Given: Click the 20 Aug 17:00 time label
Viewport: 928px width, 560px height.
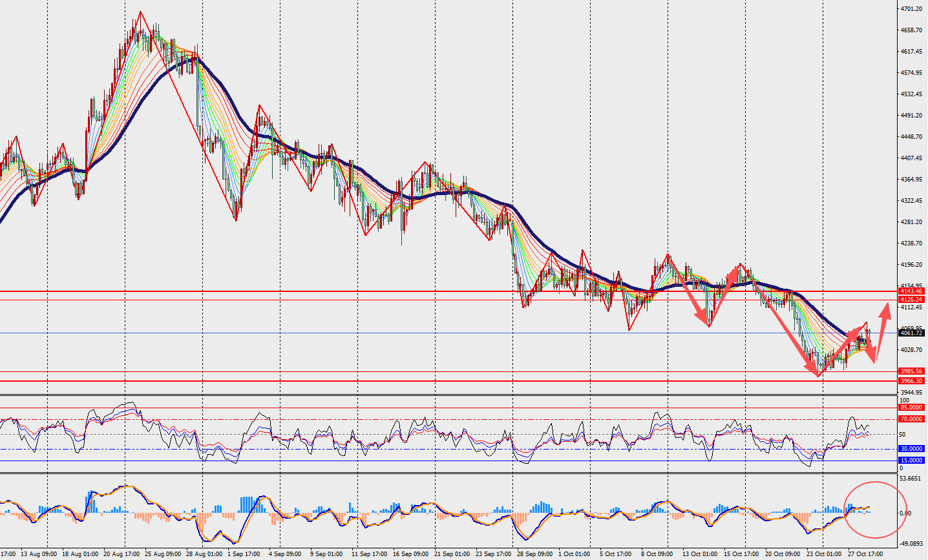Looking at the screenshot, I should [122, 554].
